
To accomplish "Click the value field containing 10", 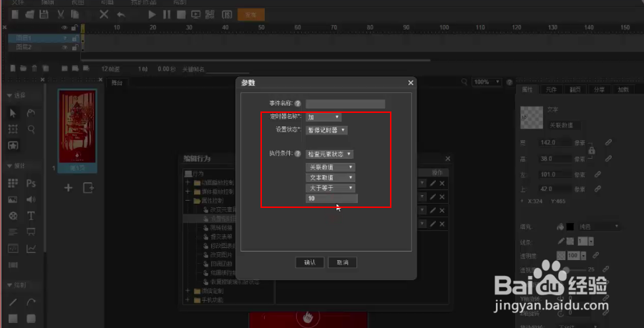I will click(332, 199).
